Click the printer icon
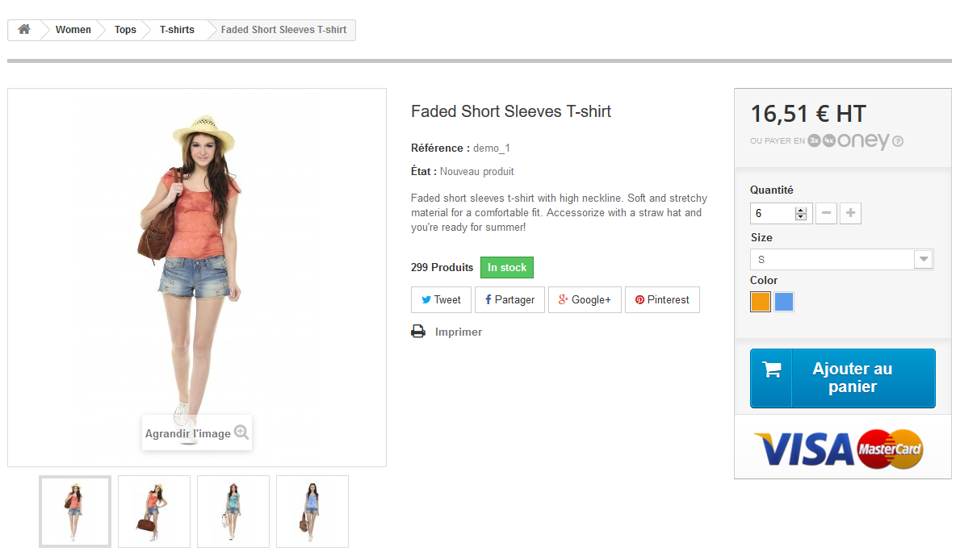 pyautogui.click(x=418, y=332)
